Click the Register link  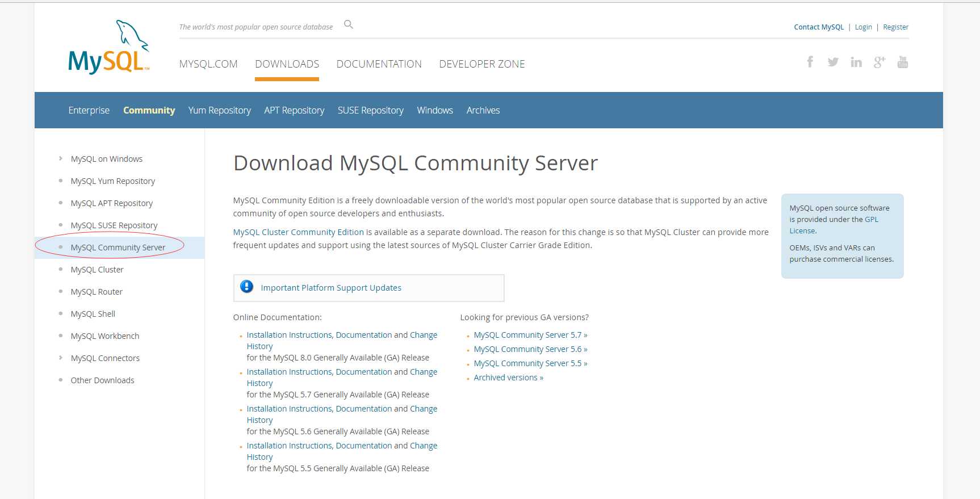click(895, 27)
